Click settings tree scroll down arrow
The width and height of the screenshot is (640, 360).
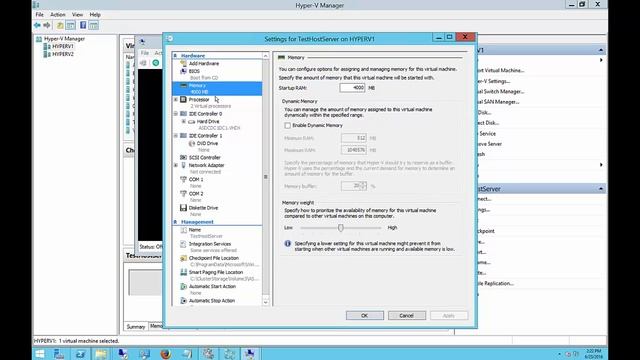click(x=266, y=302)
